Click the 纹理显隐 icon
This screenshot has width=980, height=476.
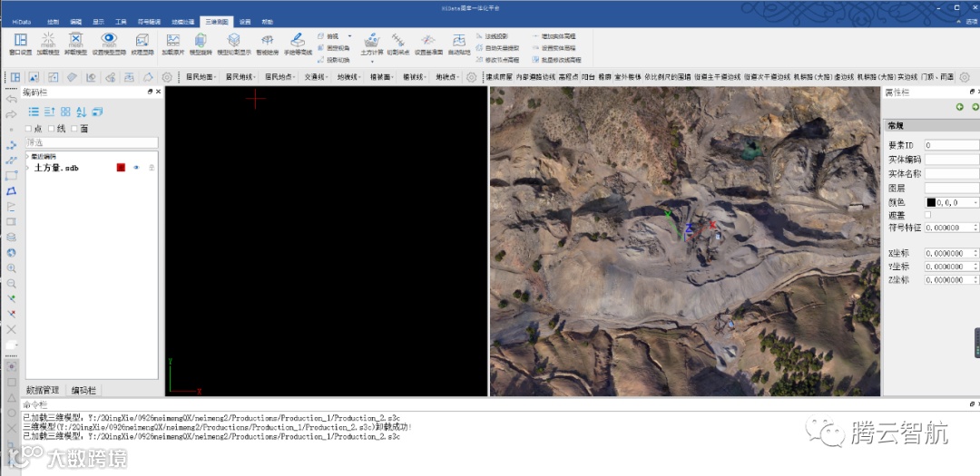pos(142,40)
